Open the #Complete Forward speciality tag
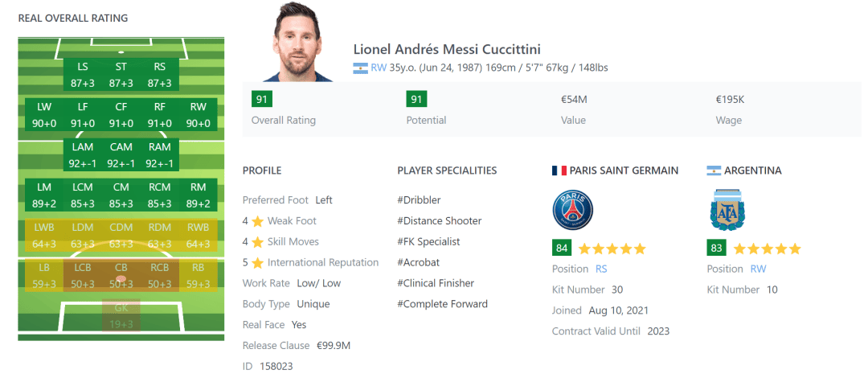The width and height of the screenshot is (868, 374). [x=442, y=304]
